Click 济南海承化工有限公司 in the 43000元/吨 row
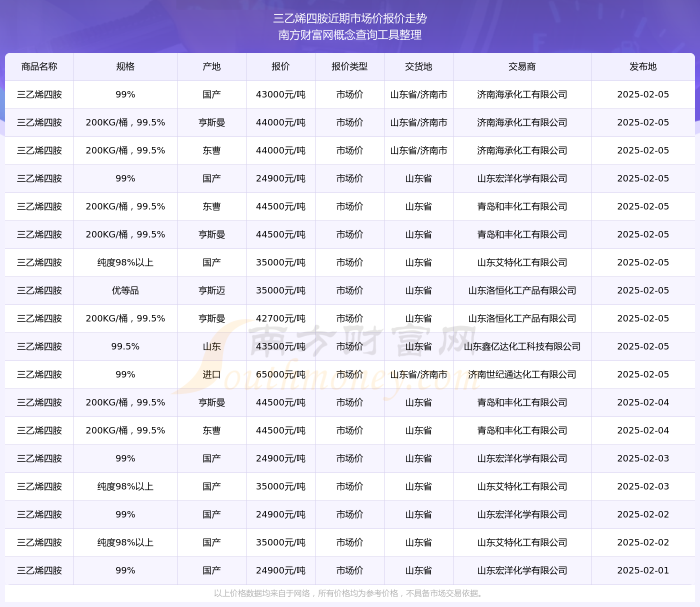 coord(522,94)
